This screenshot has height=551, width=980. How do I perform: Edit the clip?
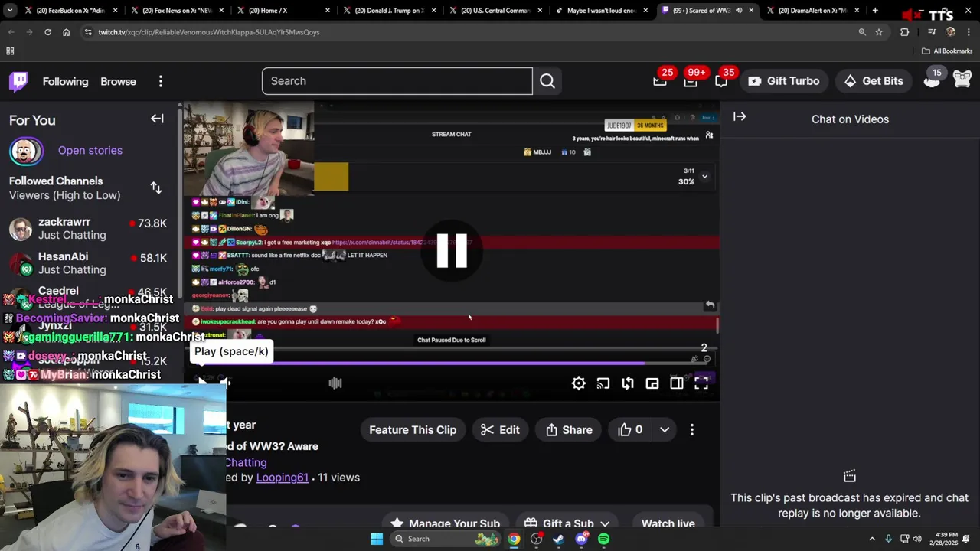tap(500, 430)
